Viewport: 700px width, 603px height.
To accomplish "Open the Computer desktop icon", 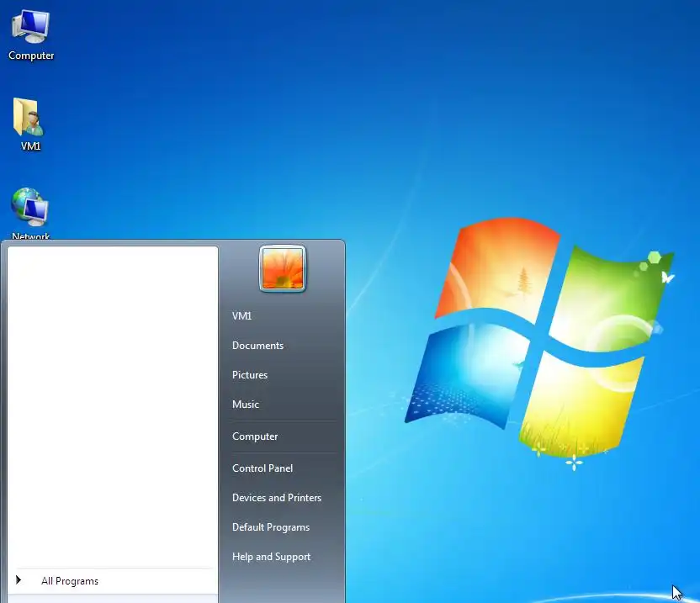I will pos(31,35).
